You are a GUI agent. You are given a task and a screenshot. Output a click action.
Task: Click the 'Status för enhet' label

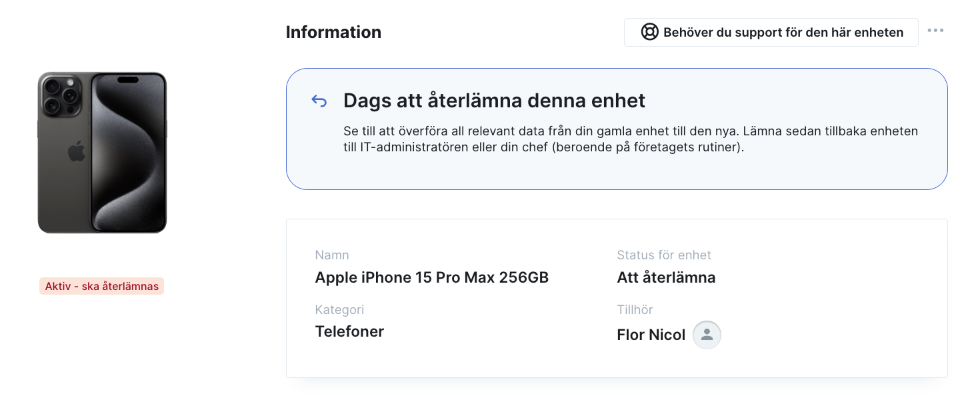pyautogui.click(x=664, y=255)
